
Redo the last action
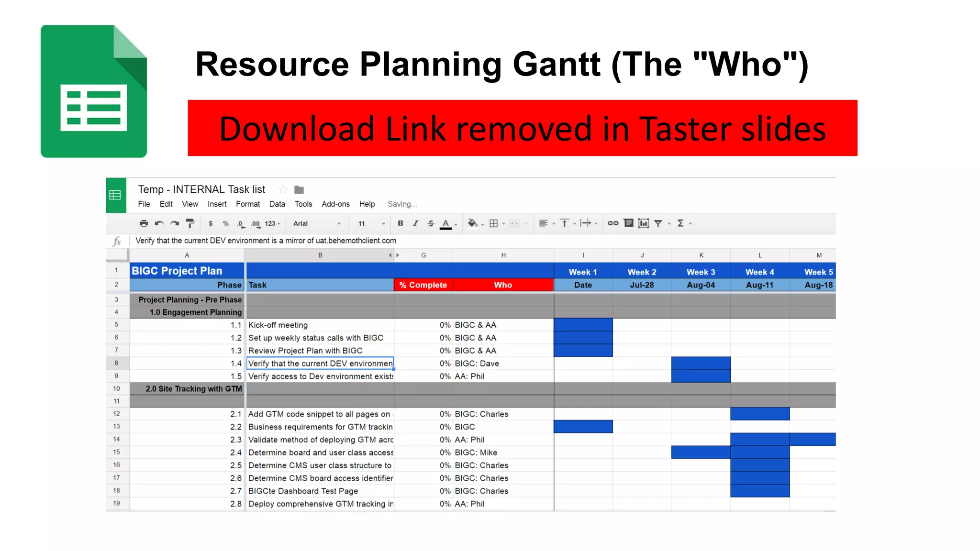pos(175,223)
